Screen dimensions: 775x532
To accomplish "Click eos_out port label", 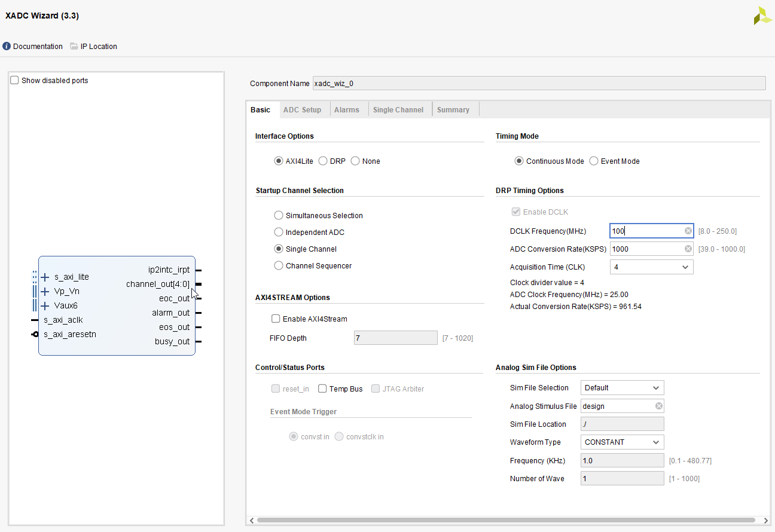I will tap(175, 327).
